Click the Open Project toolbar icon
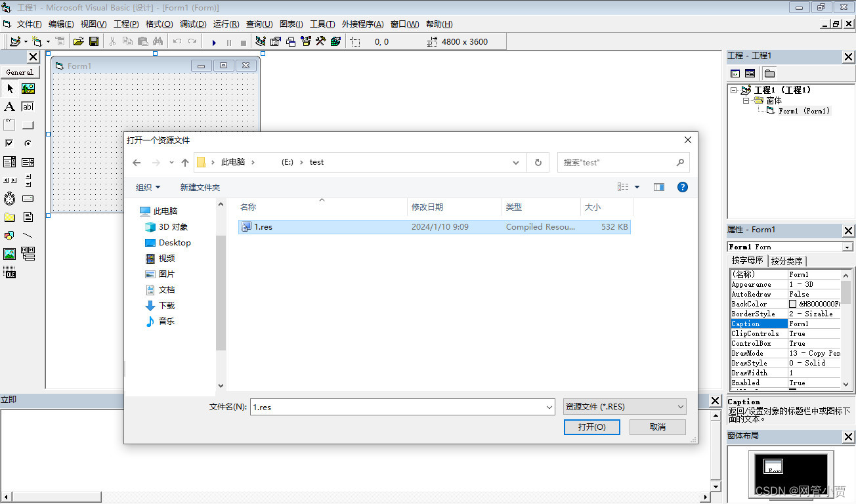Viewport: 856px width, 504px height. pos(79,41)
